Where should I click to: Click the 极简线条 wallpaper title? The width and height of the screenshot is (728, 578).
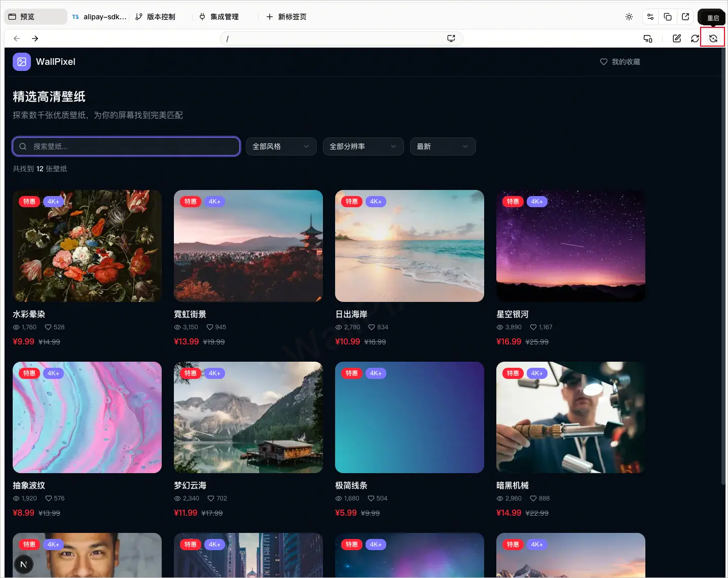[351, 485]
